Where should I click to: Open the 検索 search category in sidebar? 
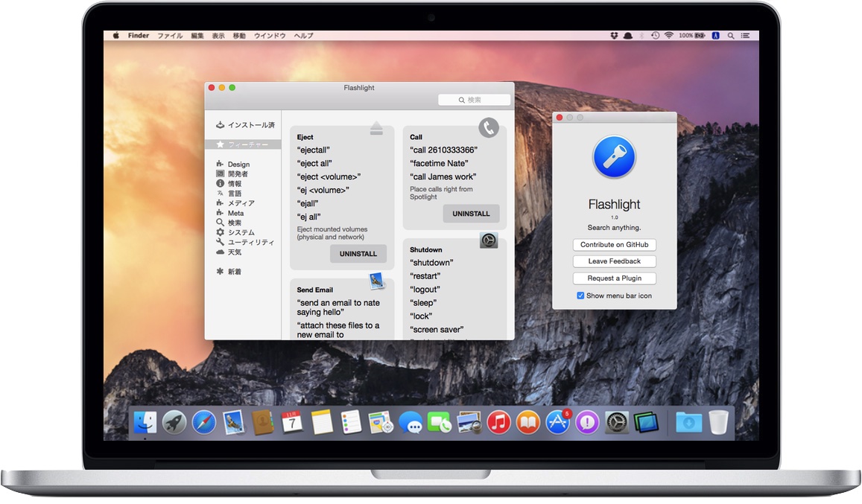coord(229,223)
